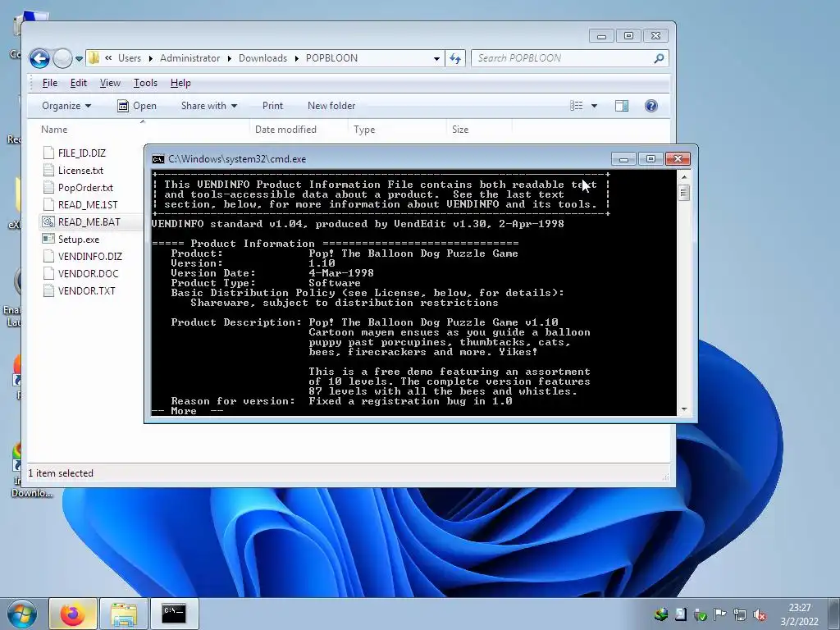Select Administrator in the address breadcrumb
Image resolution: width=840 pixels, height=630 pixels.
(x=189, y=58)
